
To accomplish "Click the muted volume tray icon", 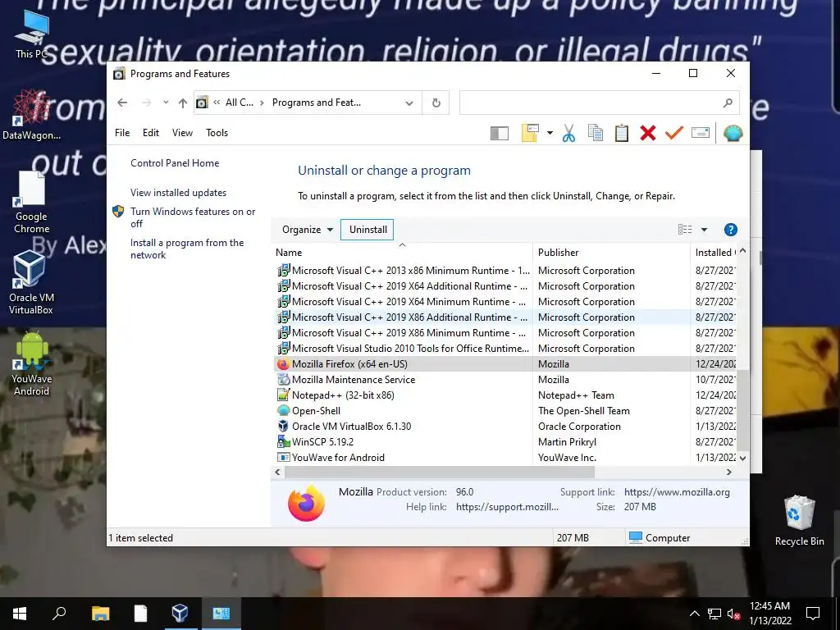I will click(x=734, y=614).
